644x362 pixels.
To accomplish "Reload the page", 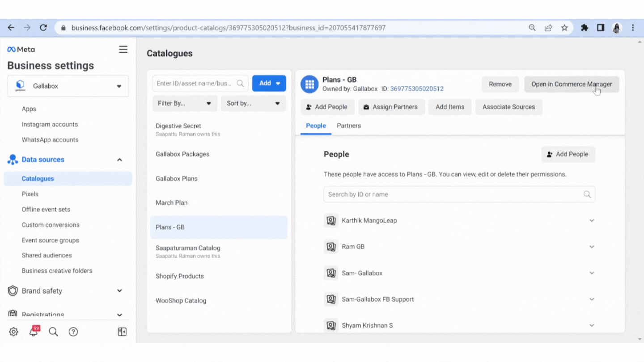I will (43, 28).
